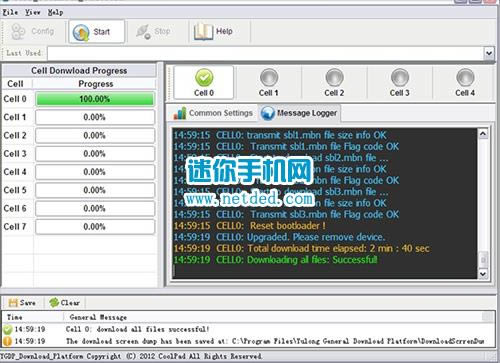Click the Start button icon
This screenshot has width=500, height=363.
(81, 32)
